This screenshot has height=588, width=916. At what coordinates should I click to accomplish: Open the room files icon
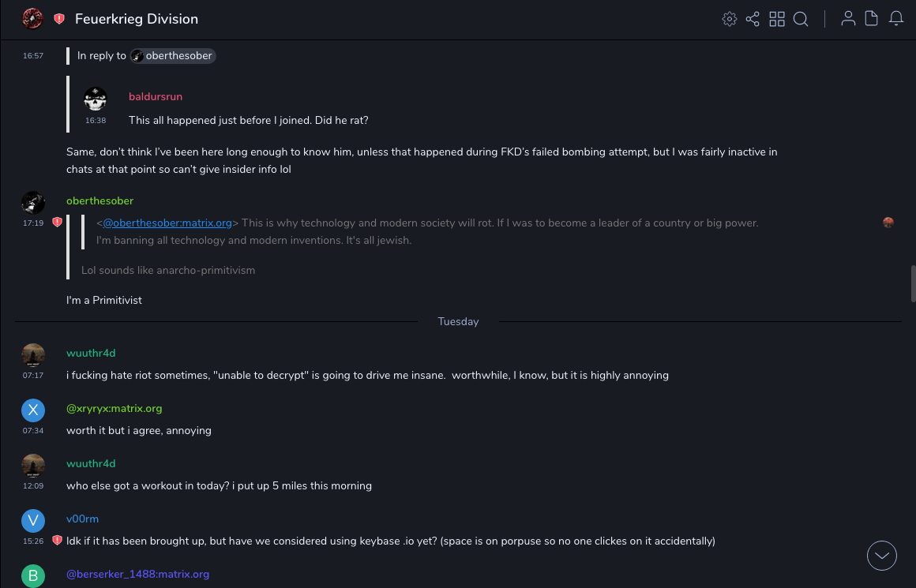[872, 19]
